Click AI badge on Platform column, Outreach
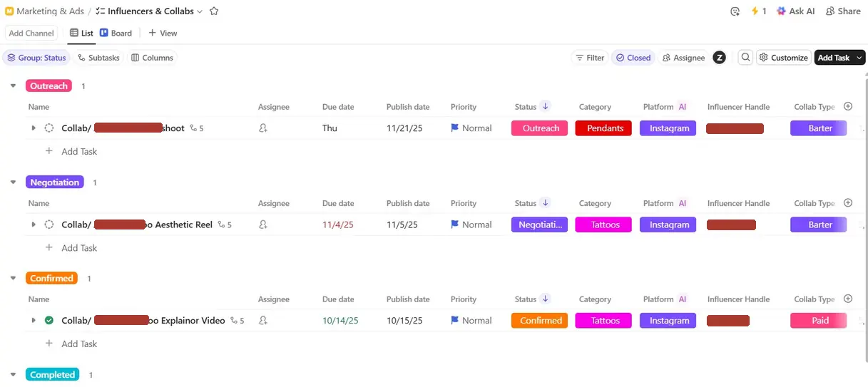 [683, 107]
